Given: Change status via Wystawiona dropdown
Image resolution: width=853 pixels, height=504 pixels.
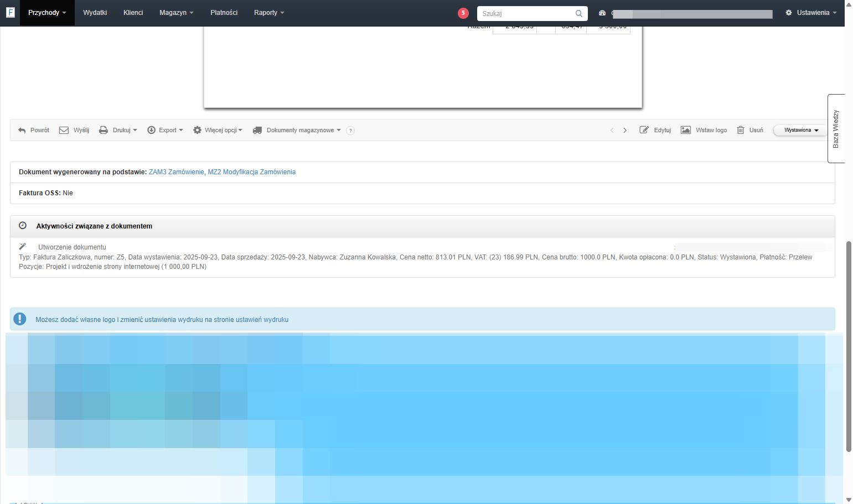Looking at the screenshot, I should (801, 130).
